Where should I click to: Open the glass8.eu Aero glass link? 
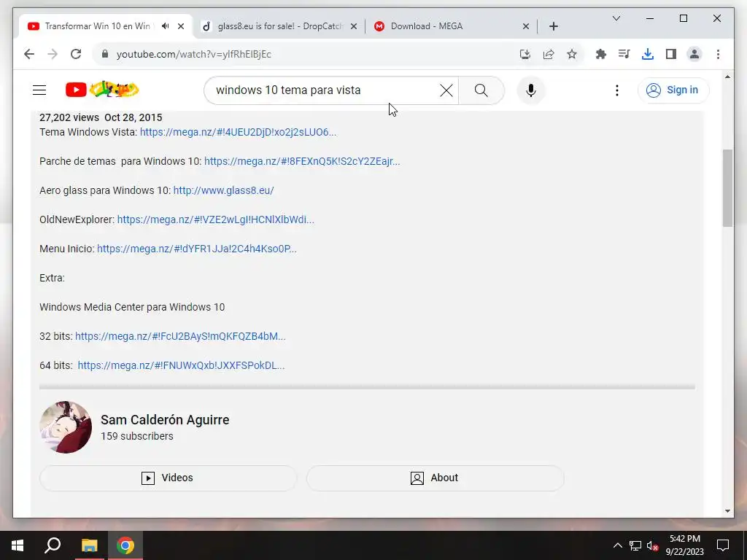point(223,190)
